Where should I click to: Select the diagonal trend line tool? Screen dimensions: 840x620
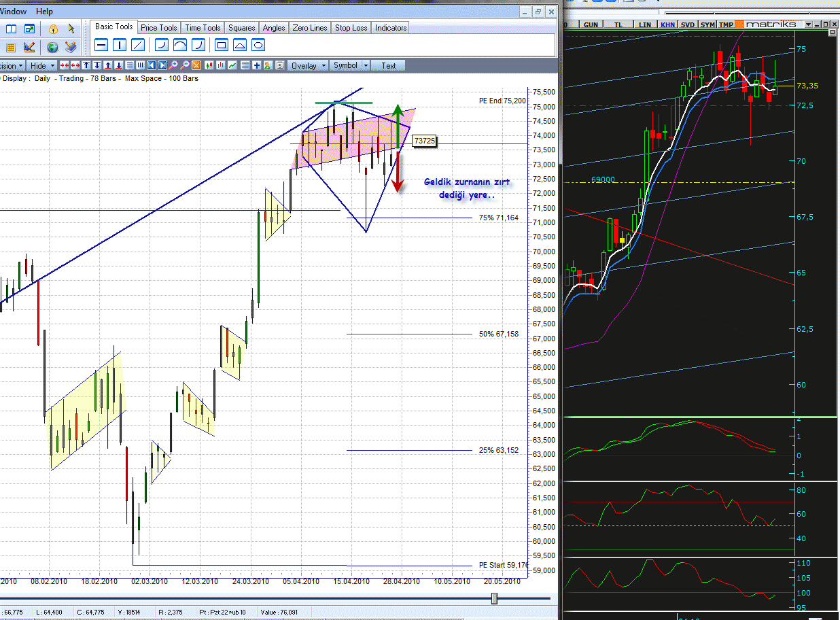138,46
